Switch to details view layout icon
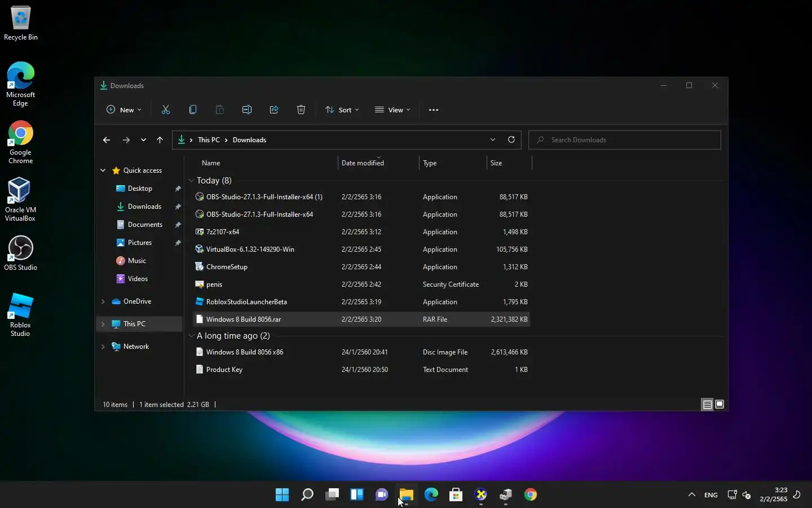Image resolution: width=812 pixels, height=508 pixels. 707,404
